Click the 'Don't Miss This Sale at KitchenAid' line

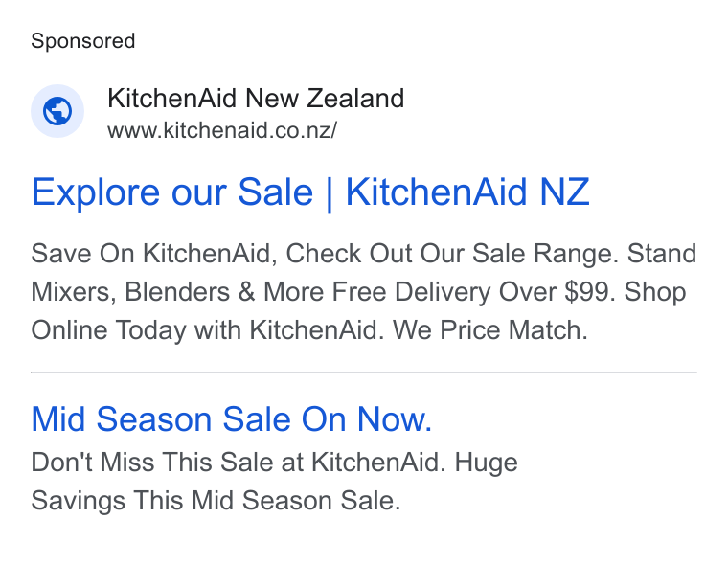click(235, 463)
